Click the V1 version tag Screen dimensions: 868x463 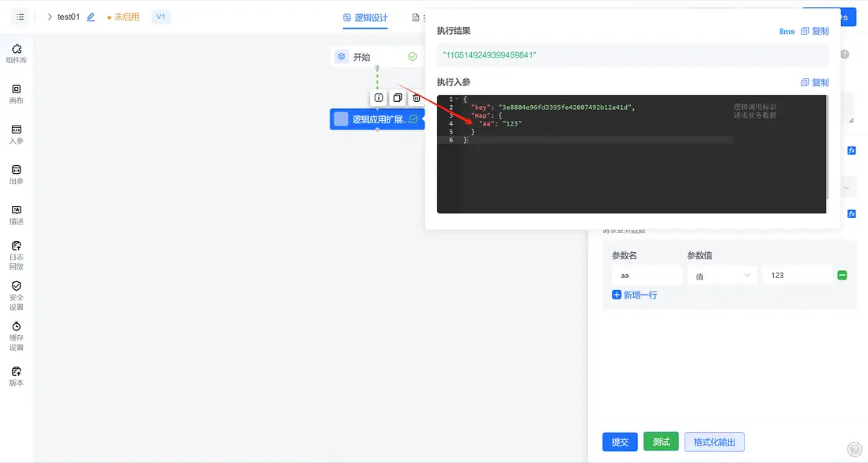(160, 17)
